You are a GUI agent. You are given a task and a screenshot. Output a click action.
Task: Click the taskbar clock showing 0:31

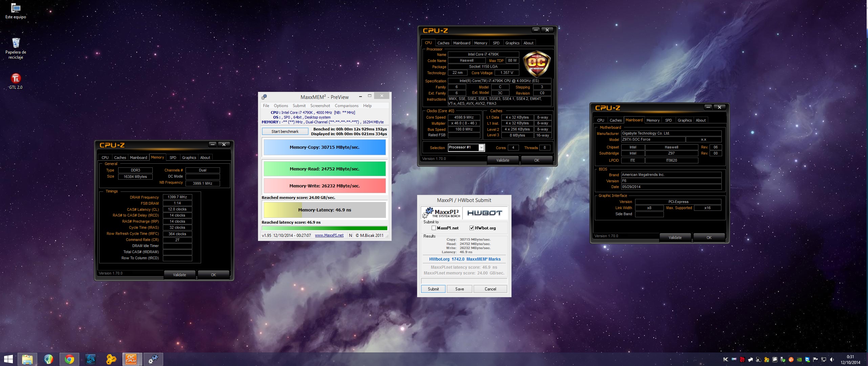coord(850,360)
